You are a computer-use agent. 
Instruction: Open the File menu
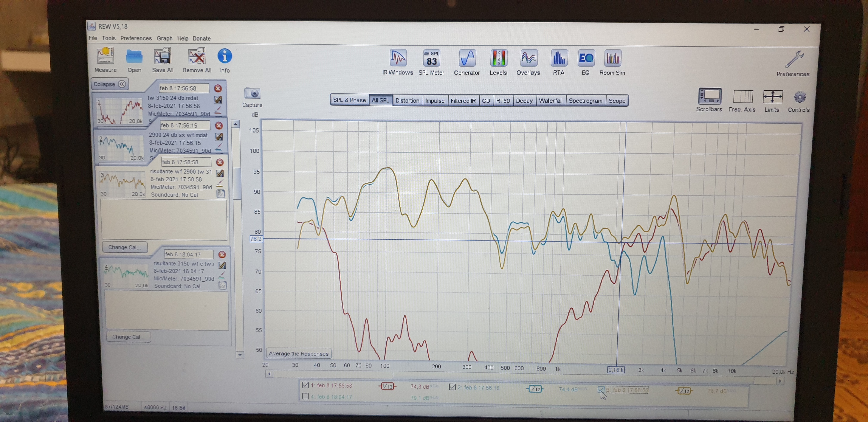pyautogui.click(x=93, y=38)
